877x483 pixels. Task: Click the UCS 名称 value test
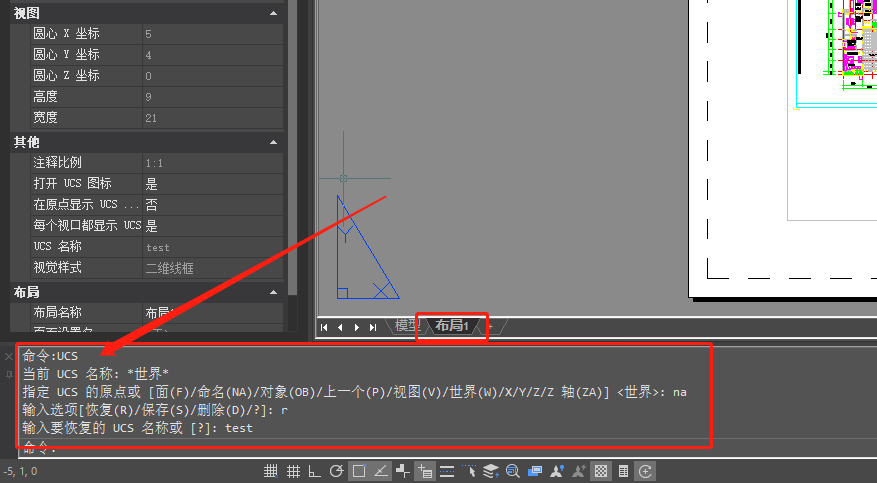point(213,247)
